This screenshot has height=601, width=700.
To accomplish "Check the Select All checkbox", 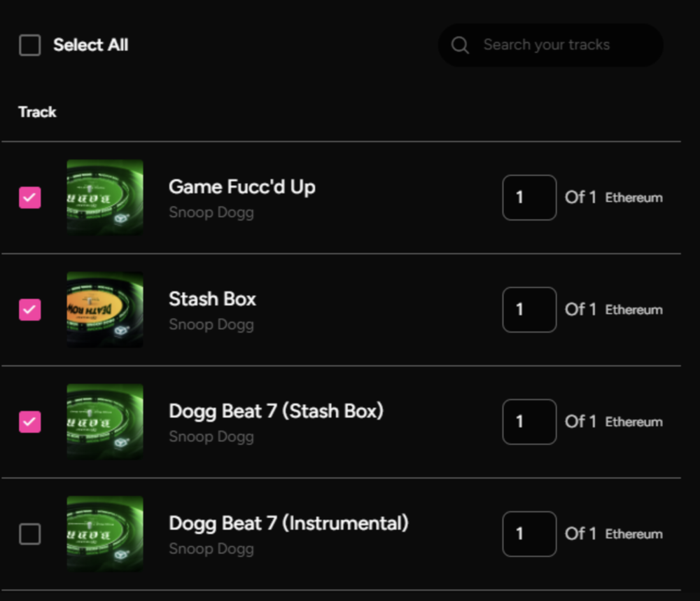I will pos(30,45).
